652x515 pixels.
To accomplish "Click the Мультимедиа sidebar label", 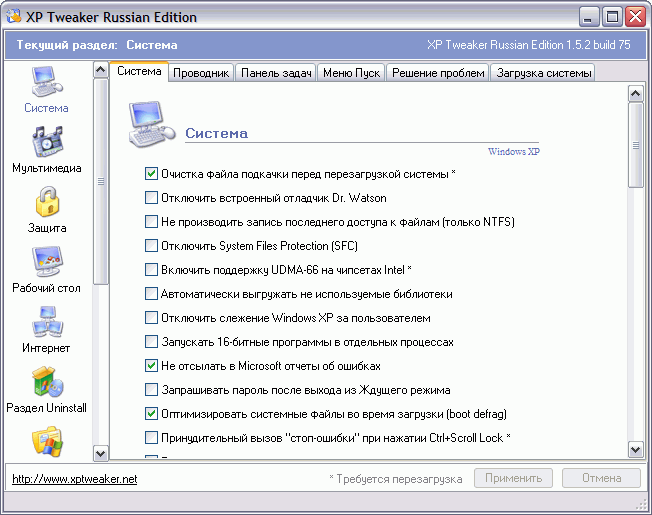I will [x=47, y=168].
